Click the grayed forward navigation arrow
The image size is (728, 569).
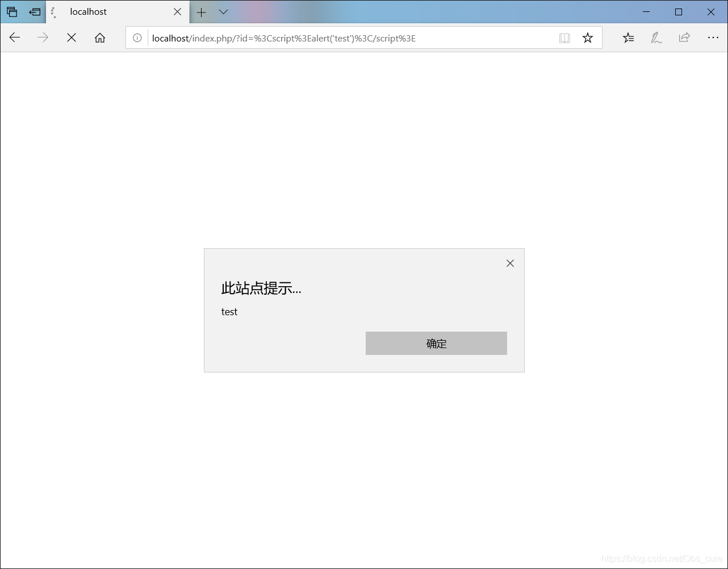point(43,37)
